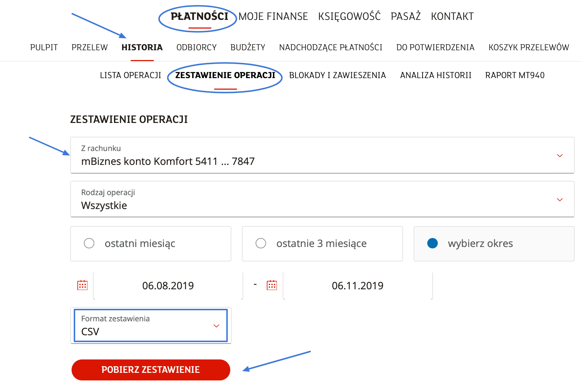Switch to LISTA OPERACJI view
The image size is (582, 392).
point(130,75)
